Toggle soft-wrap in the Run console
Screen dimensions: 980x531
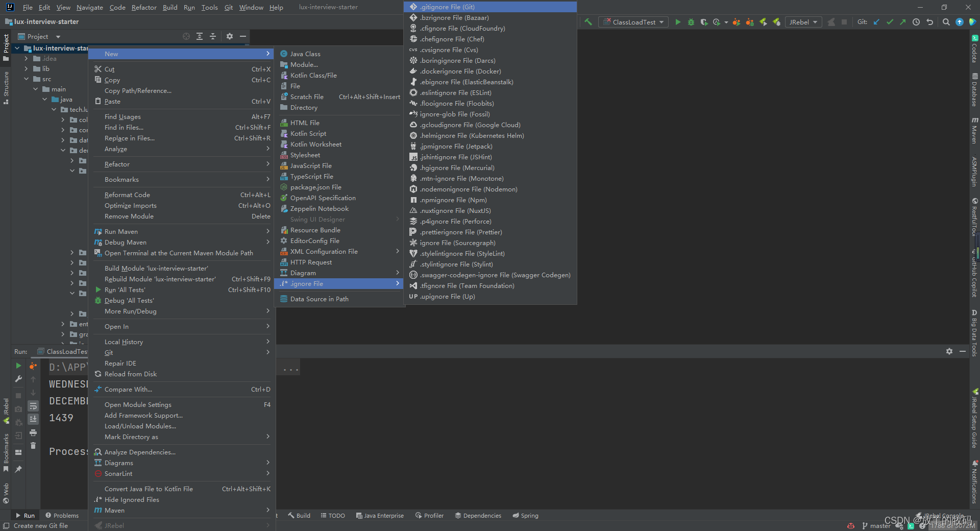(x=33, y=406)
